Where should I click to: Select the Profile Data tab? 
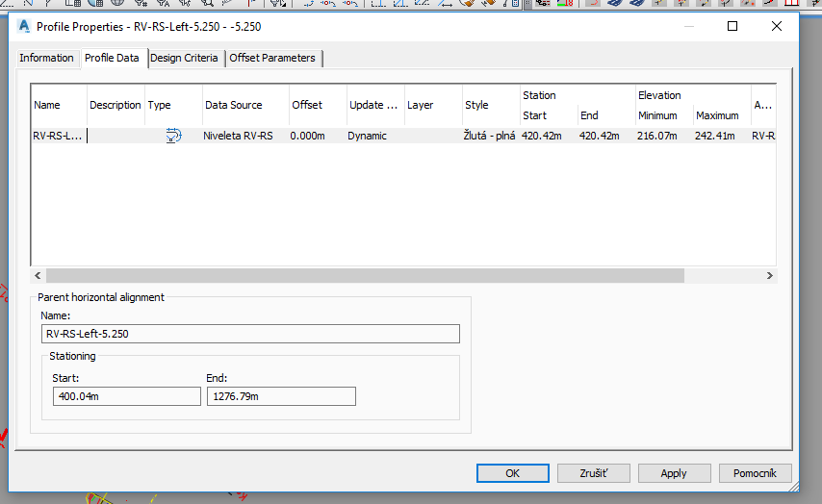[112, 58]
